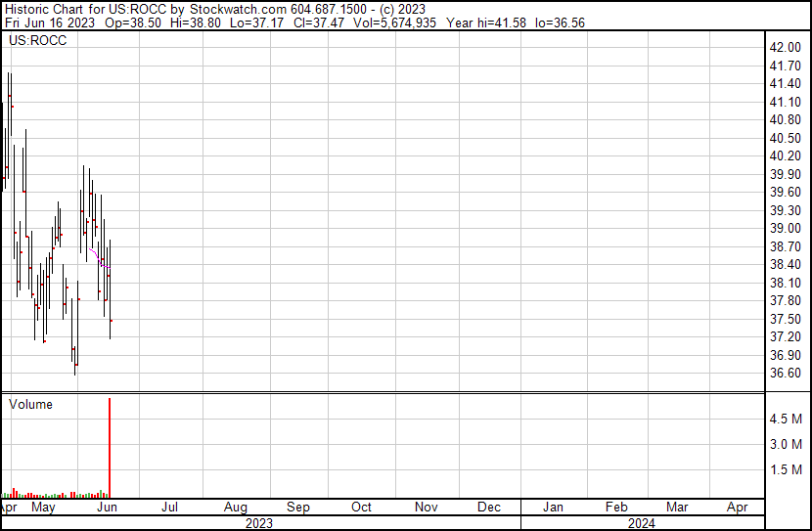This screenshot has height=531, width=812.
Task: Click the 2024 year label below the months
Action: click(643, 523)
